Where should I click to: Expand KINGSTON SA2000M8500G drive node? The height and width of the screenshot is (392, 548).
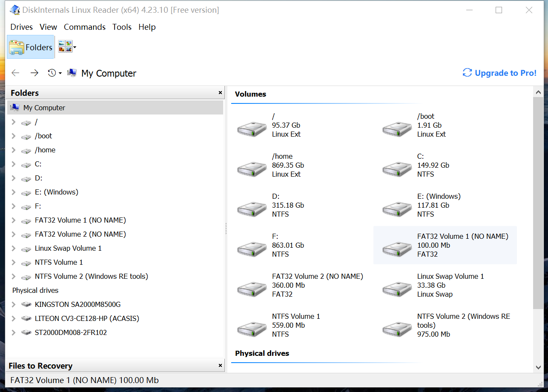coord(14,305)
